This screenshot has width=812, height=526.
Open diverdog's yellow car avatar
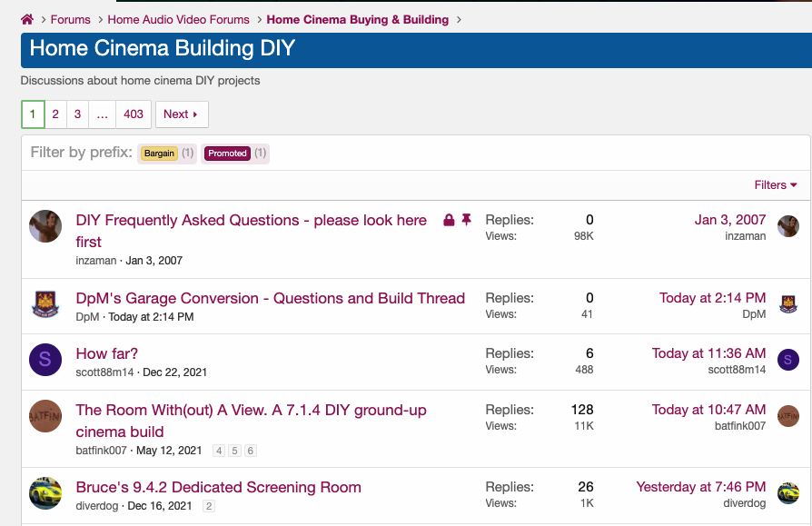coord(45,493)
